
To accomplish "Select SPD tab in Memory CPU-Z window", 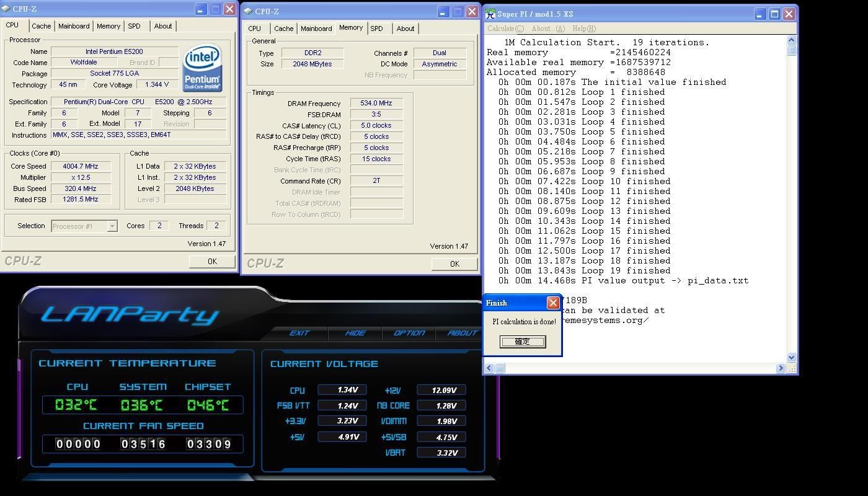I will tap(376, 29).
